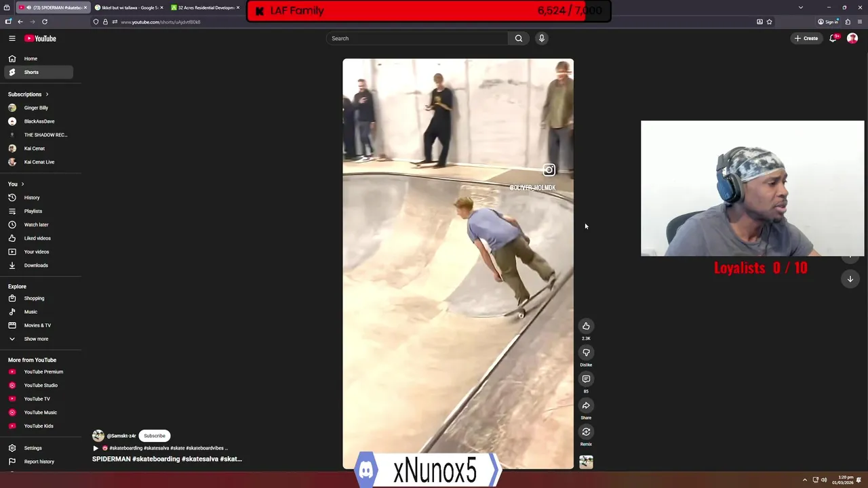This screenshot has height=488, width=868.
Task: Open Report history
Action: click(x=39, y=462)
